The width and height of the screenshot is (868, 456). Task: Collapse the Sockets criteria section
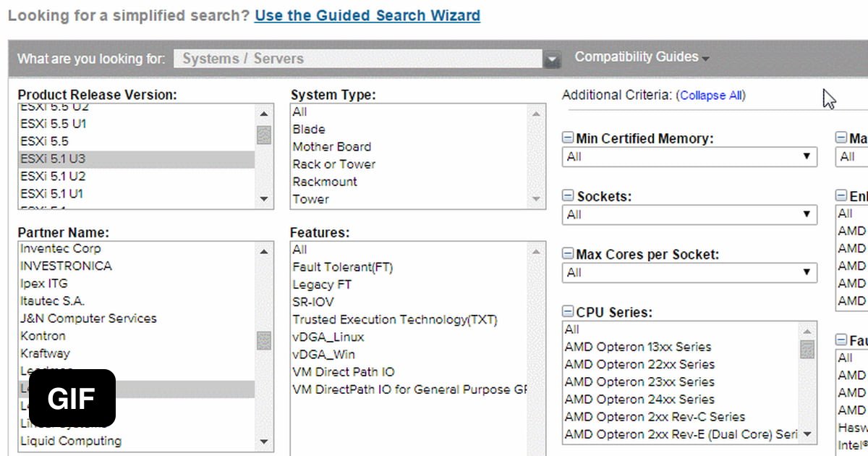click(568, 196)
